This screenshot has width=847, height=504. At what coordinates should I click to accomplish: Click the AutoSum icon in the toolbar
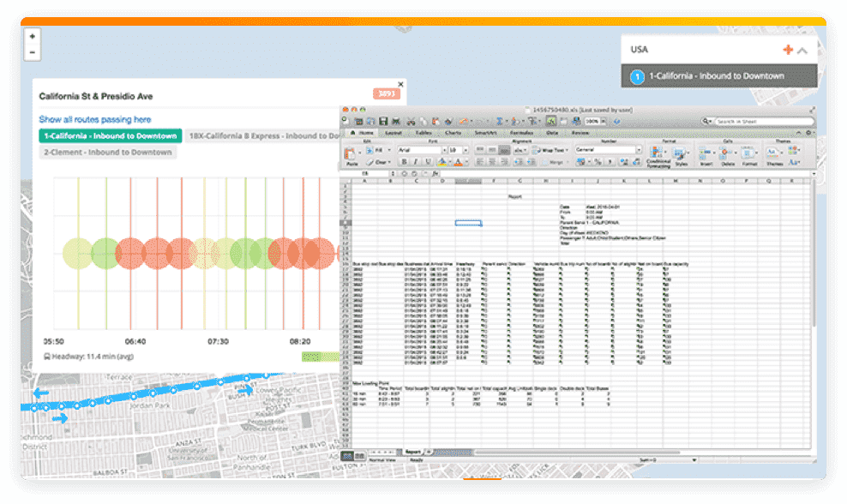click(x=500, y=121)
